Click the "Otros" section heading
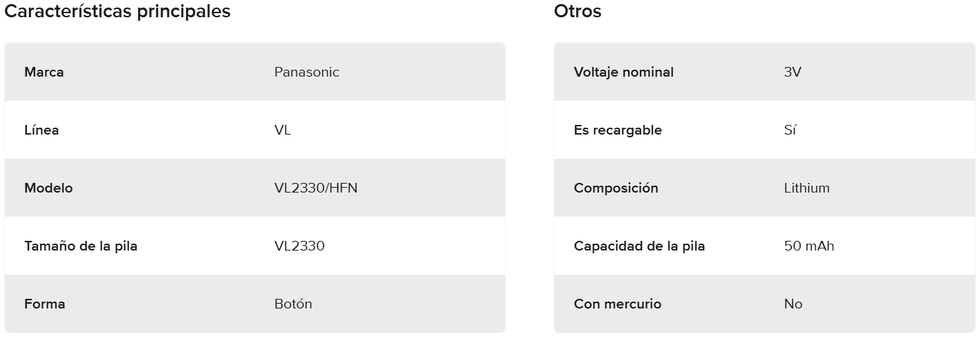980x343 pixels. pyautogui.click(x=578, y=12)
